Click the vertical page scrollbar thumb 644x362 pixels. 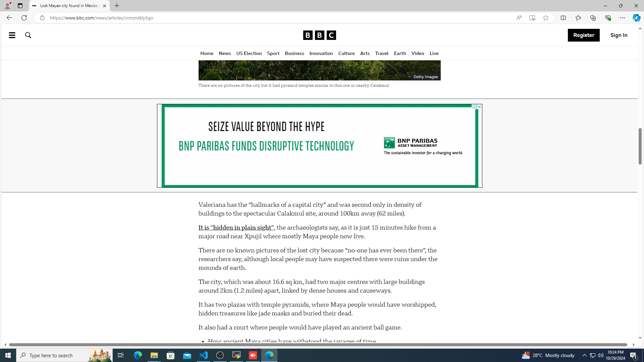pos(640,146)
